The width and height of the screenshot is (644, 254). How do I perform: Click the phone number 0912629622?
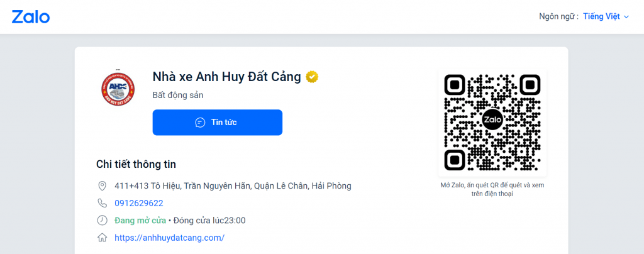pos(139,203)
